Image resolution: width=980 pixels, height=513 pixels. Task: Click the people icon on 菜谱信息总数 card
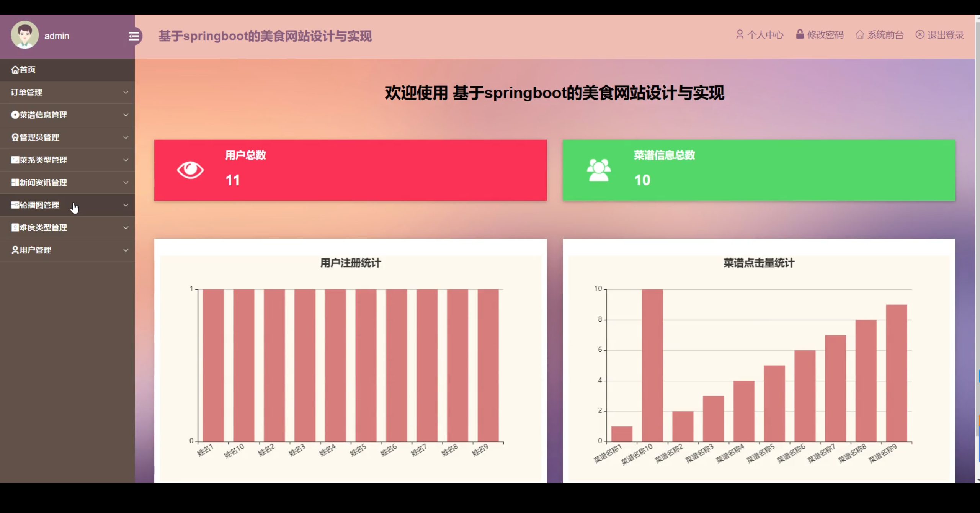coord(599,170)
